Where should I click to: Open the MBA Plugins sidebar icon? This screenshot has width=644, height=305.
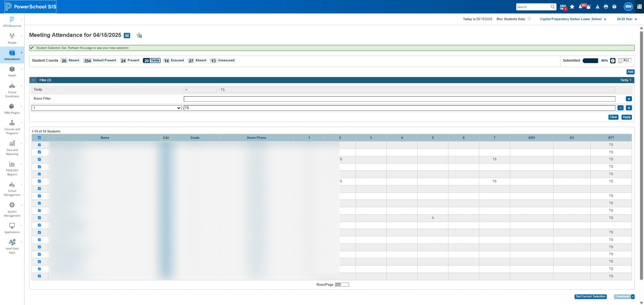12,109
